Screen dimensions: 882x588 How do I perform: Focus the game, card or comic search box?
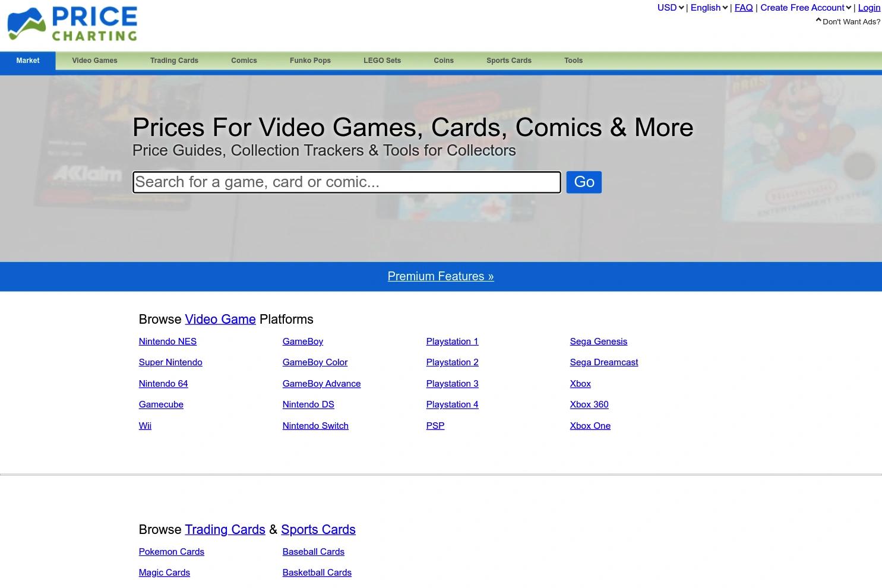tap(347, 182)
